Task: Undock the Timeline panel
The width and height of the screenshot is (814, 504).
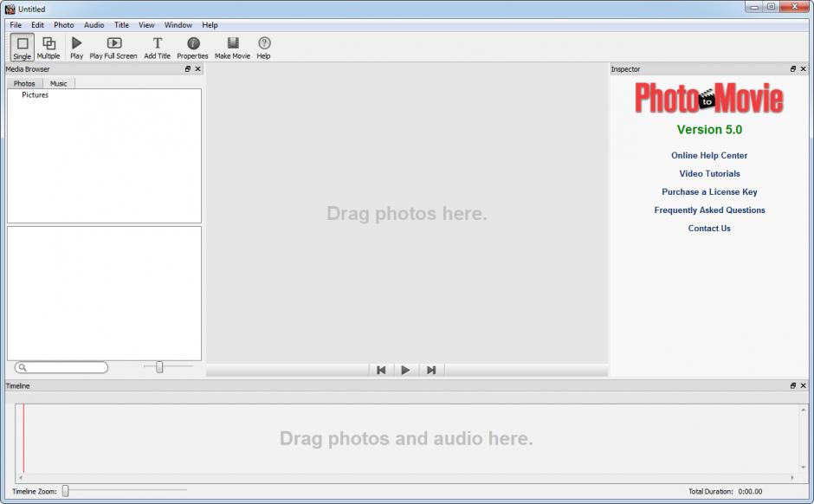Action: coord(793,385)
